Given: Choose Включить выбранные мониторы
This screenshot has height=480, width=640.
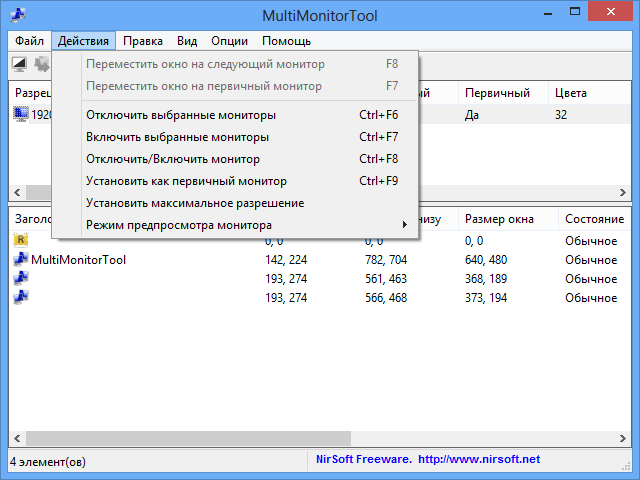Looking at the screenshot, I should coord(235,137).
